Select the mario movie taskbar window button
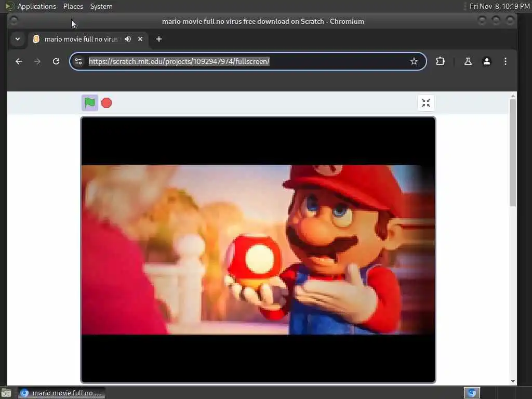This screenshot has width=532, height=399. pos(61,393)
